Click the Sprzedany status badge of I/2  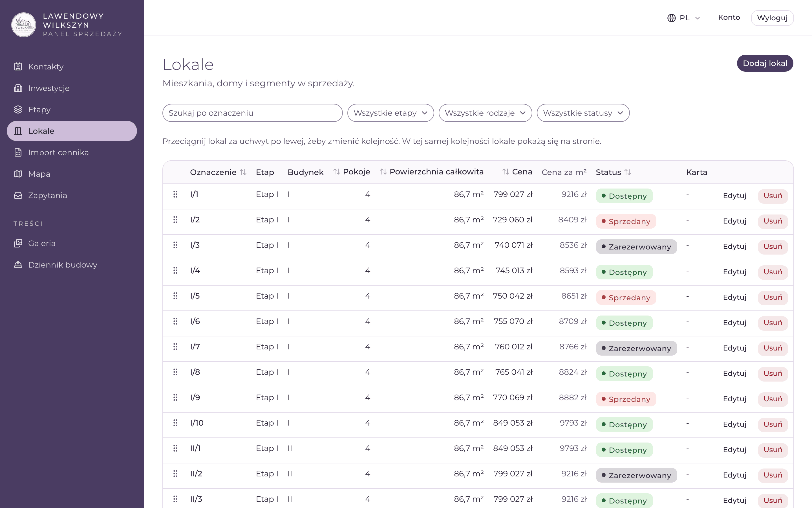[626, 222]
